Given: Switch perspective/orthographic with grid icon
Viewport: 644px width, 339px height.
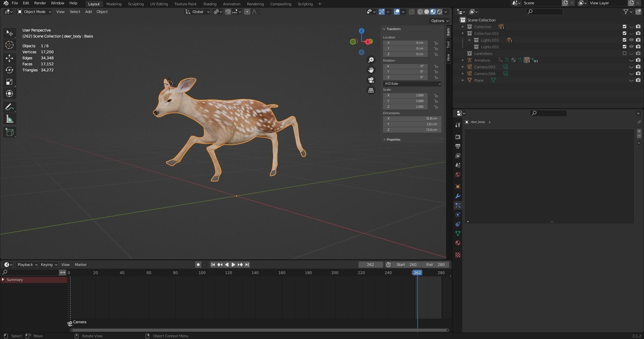Looking at the screenshot, I should click(x=371, y=90).
